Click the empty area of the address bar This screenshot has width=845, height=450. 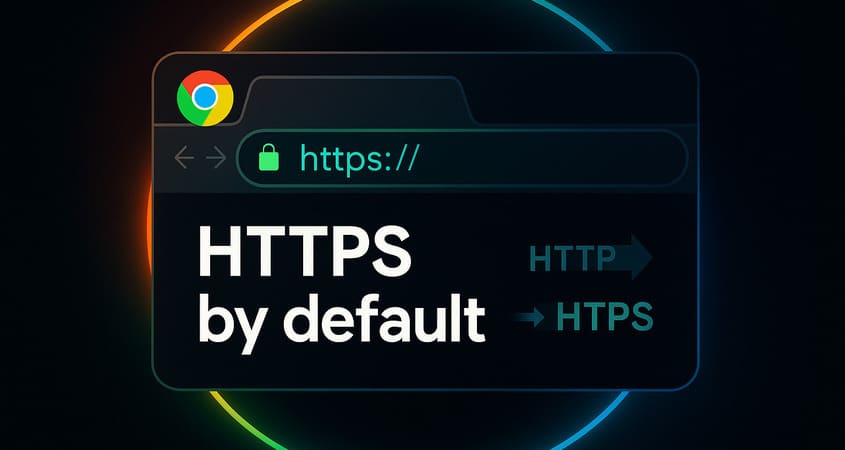coord(550,158)
